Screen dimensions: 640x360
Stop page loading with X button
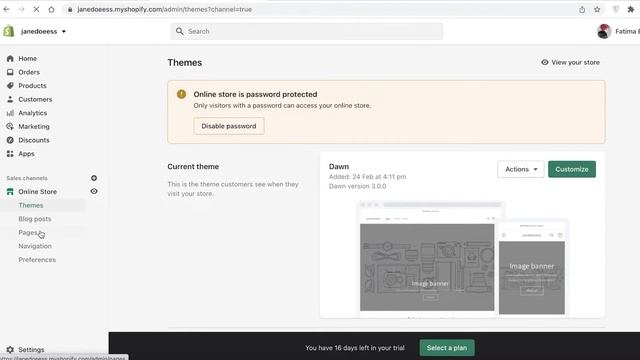point(36,9)
